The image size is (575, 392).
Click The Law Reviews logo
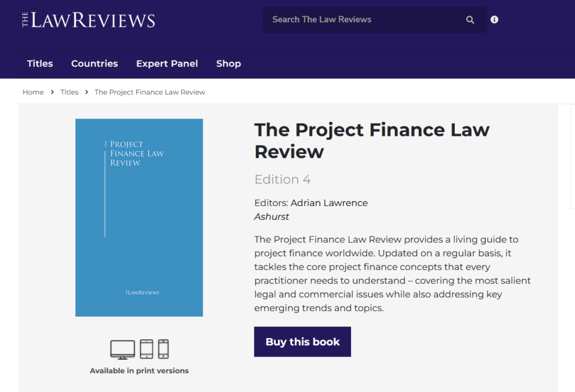(89, 20)
